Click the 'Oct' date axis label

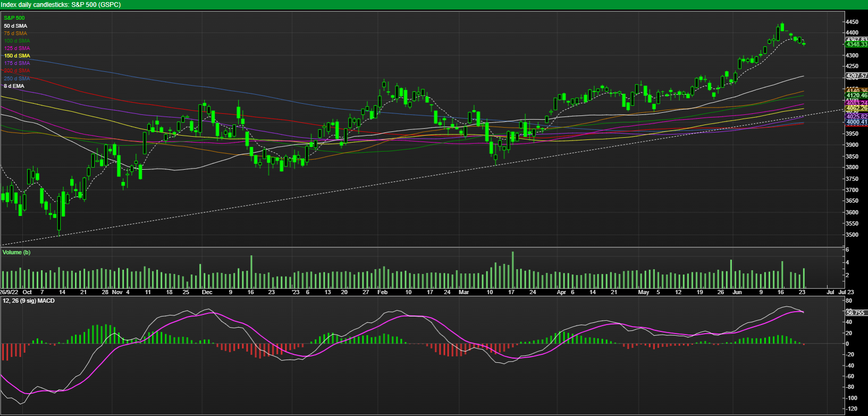pyautogui.click(x=27, y=292)
